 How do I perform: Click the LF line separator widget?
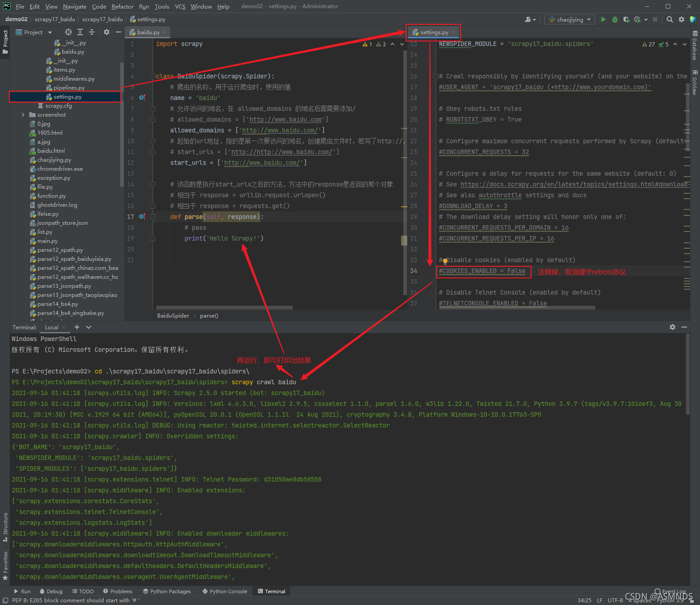[x=599, y=600]
